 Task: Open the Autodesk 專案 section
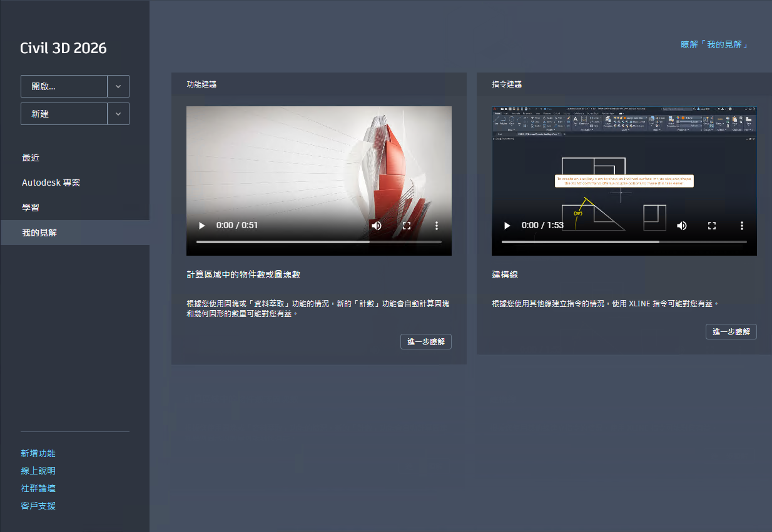pos(74,183)
